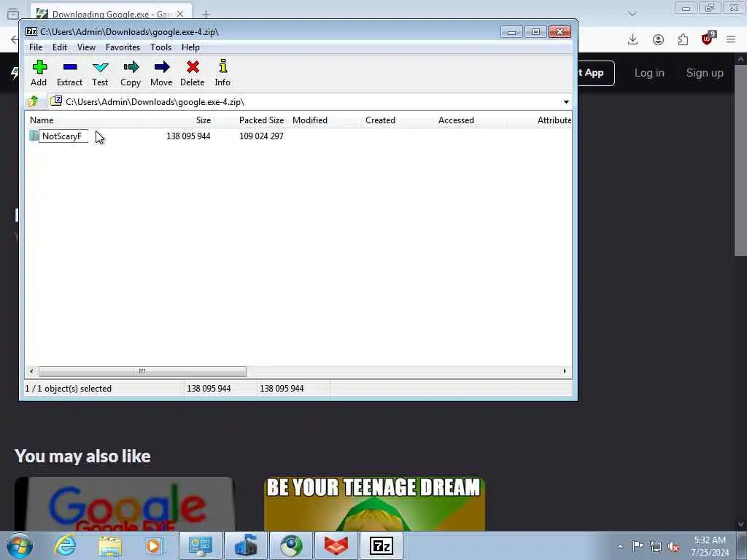Click the Add toolbar icon in 7-Zip

[39, 72]
